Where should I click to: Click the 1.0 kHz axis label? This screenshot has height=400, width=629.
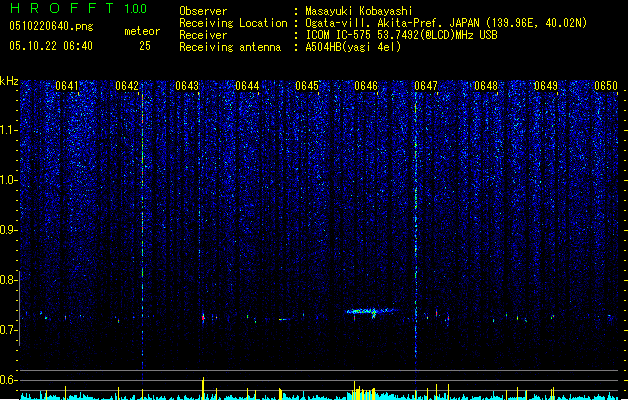8,180
